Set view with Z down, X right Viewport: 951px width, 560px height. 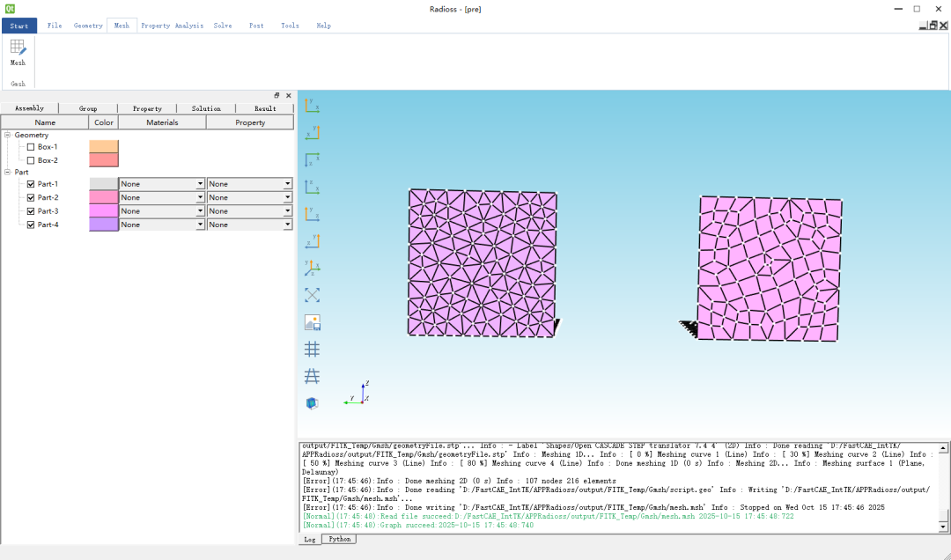coord(312,159)
